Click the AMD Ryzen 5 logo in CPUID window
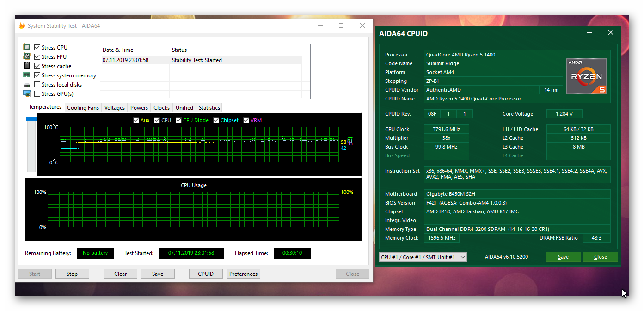 (587, 77)
